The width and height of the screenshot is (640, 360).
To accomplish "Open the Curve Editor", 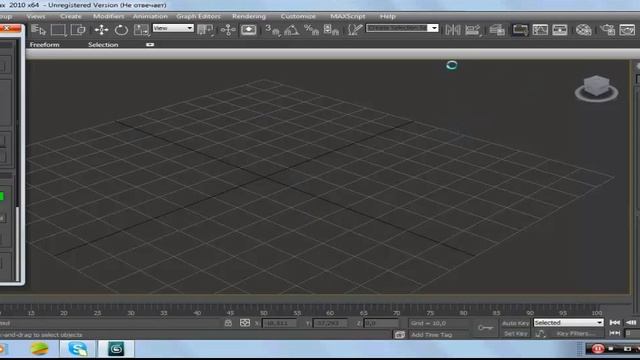I will click(x=540, y=30).
